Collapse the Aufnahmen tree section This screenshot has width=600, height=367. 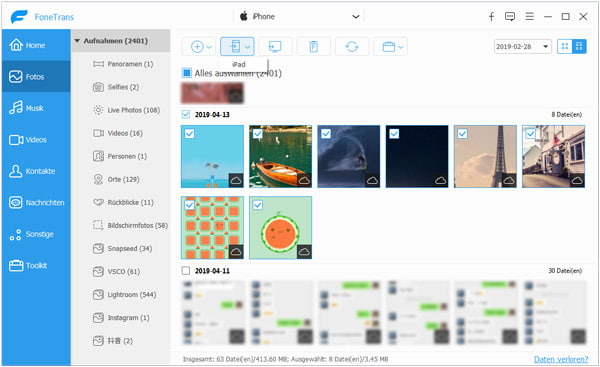pyautogui.click(x=77, y=41)
